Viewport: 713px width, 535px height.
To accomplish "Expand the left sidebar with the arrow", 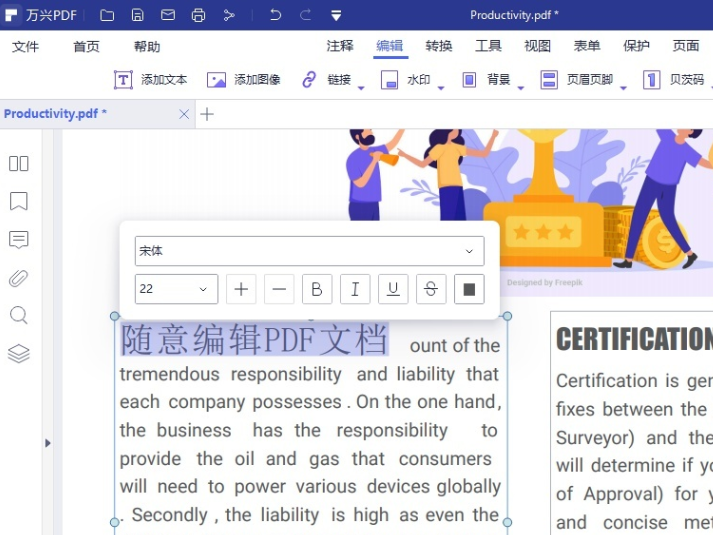I will (x=48, y=443).
